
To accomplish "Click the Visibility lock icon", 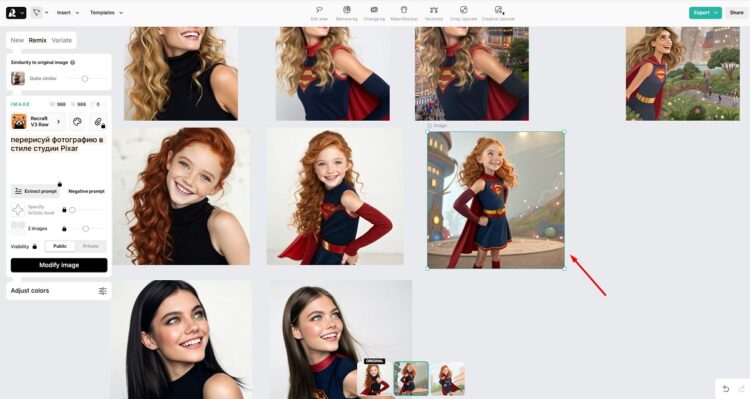I will click(x=34, y=246).
